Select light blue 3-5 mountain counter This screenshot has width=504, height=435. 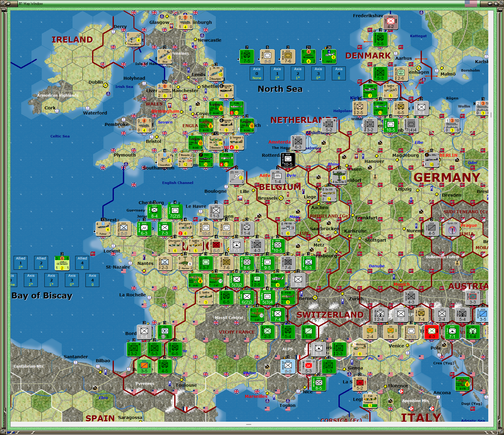(483, 315)
